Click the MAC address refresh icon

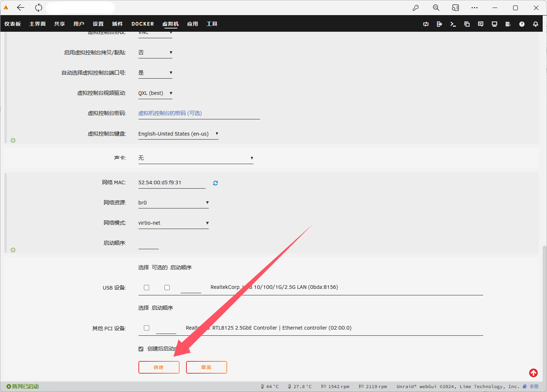click(x=215, y=183)
